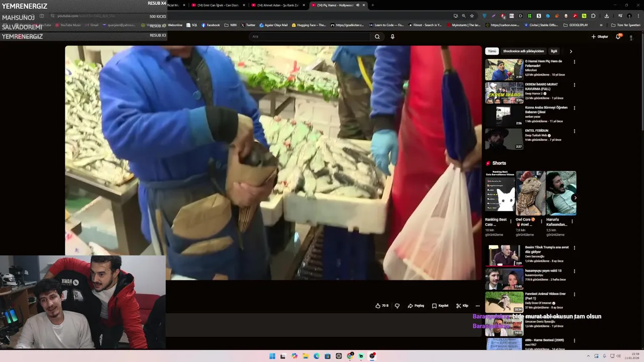Open options for Harun'u Kafasından short
The image size is (644, 362).
[572, 221]
